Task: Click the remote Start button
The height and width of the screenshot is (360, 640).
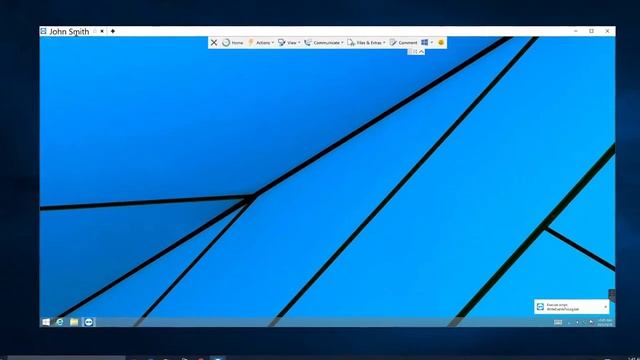Action: [46, 322]
